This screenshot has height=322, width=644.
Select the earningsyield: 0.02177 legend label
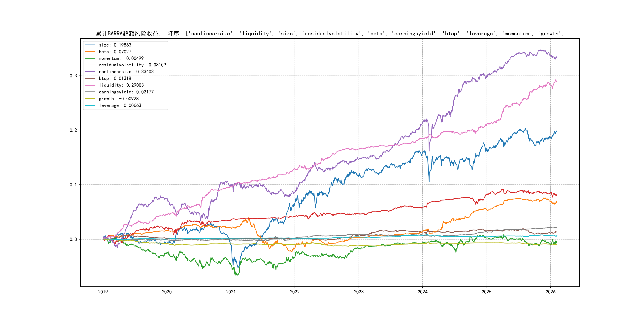pos(126,92)
